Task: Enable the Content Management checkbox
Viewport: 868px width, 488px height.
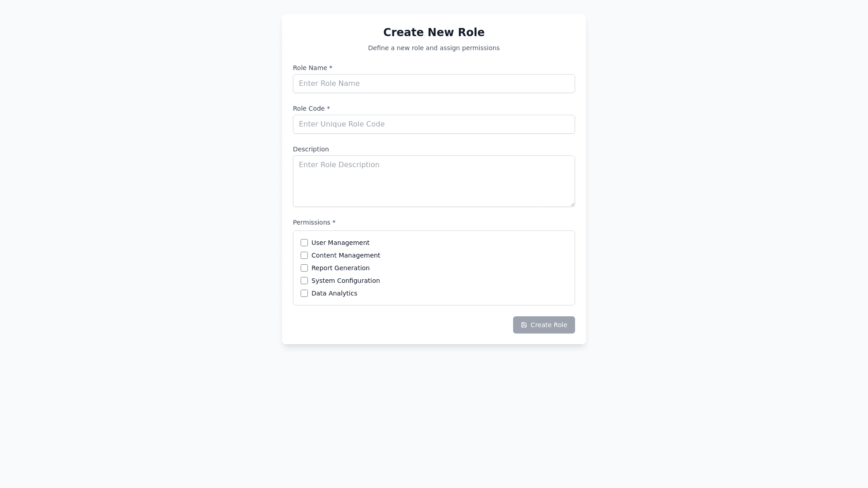Action: coord(304,255)
